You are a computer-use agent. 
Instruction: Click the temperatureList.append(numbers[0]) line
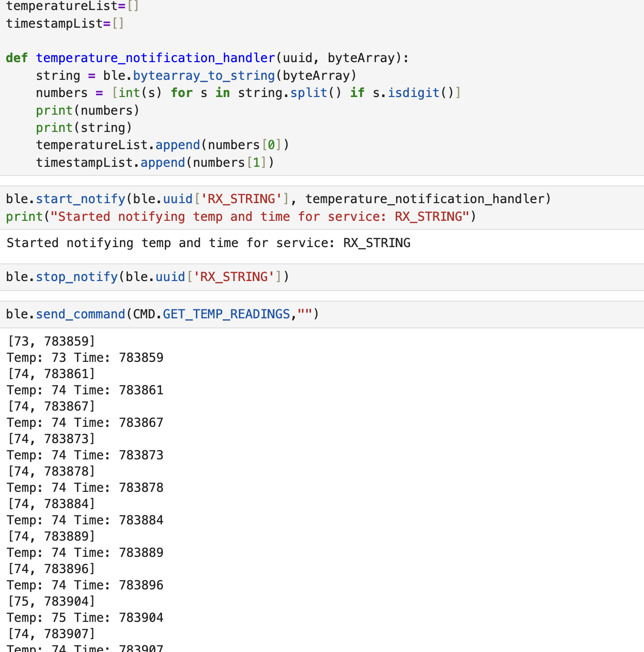pyautogui.click(x=162, y=145)
